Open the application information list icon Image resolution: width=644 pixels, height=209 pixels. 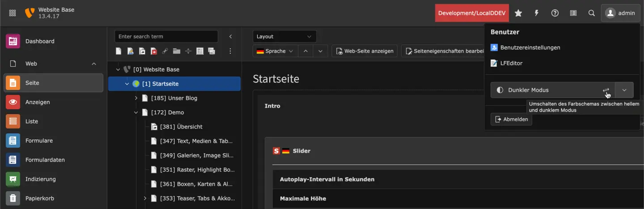[573, 13]
